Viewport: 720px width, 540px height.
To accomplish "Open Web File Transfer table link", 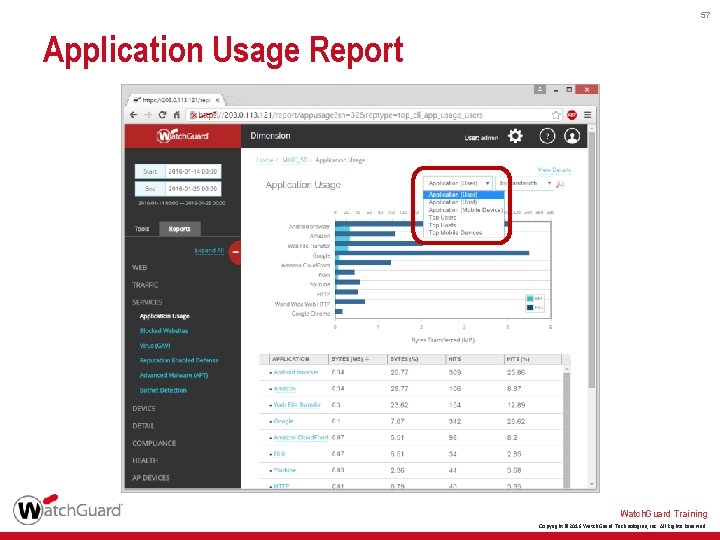I will click(x=297, y=405).
